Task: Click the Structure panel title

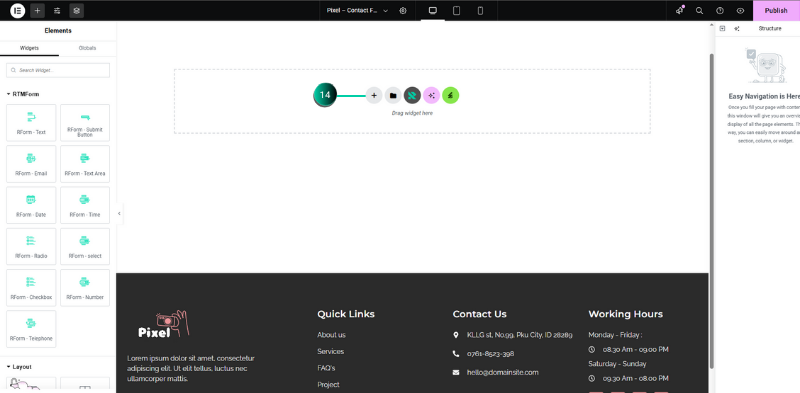Action: click(770, 29)
